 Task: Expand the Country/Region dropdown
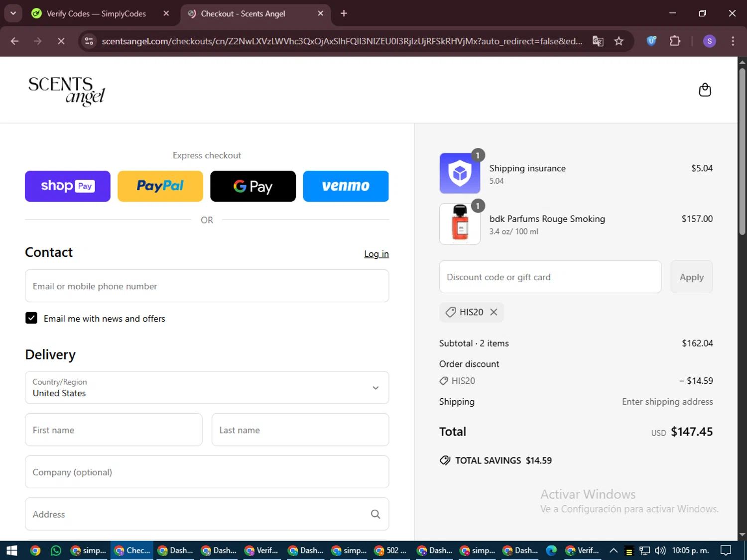[x=207, y=387]
